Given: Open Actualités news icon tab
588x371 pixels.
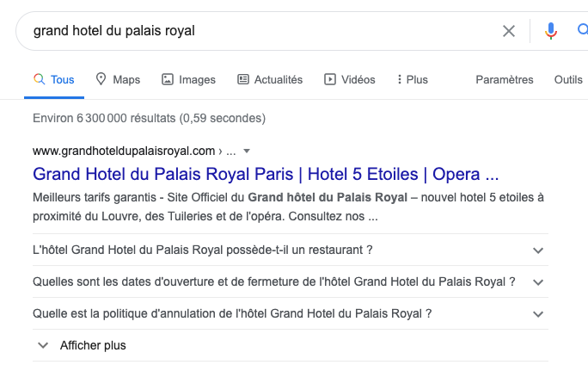Looking at the screenshot, I should click(270, 79).
